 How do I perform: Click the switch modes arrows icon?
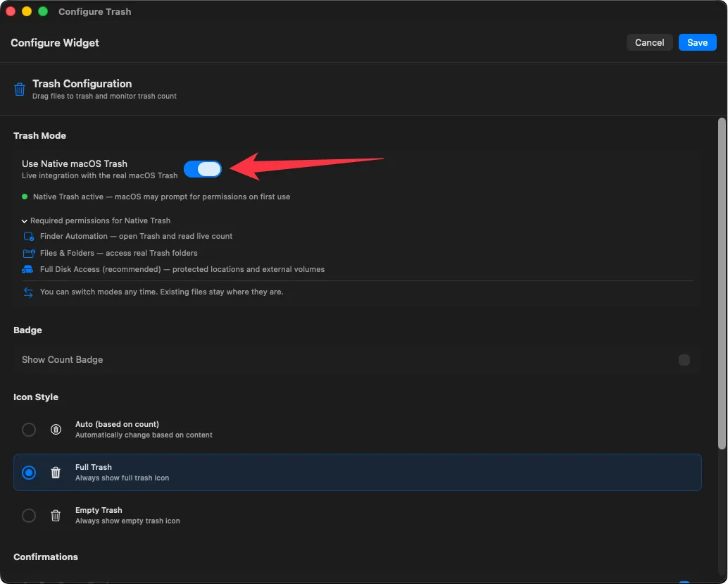[28, 292]
